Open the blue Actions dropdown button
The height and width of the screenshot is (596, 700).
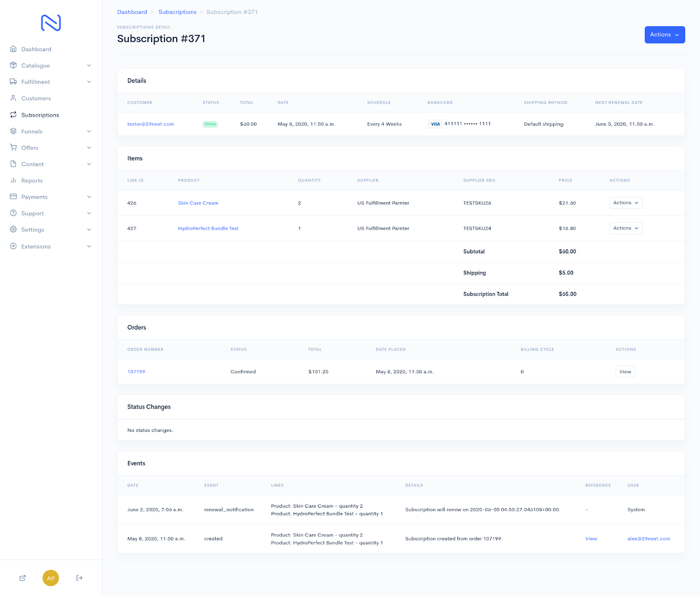pyautogui.click(x=665, y=35)
